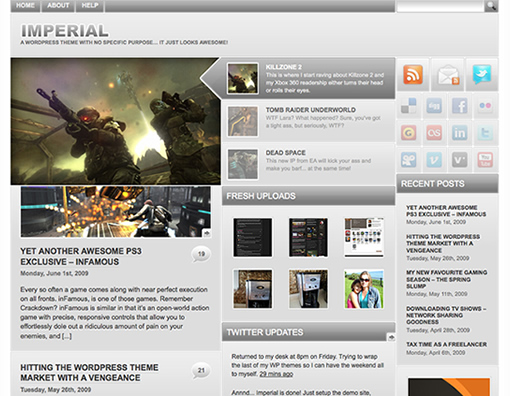The width and height of the screenshot is (510, 396).
Task: Open recent post Yet Another Awesome PS3 Exclusive
Action: [x=446, y=211]
